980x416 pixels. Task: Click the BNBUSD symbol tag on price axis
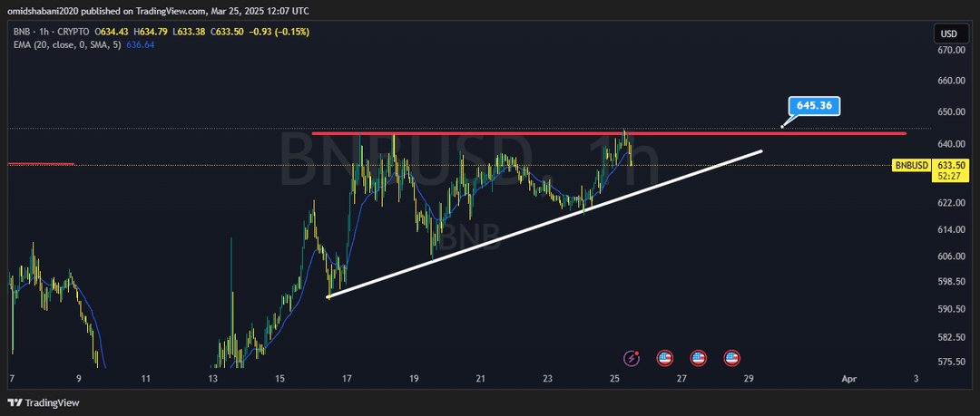point(911,166)
